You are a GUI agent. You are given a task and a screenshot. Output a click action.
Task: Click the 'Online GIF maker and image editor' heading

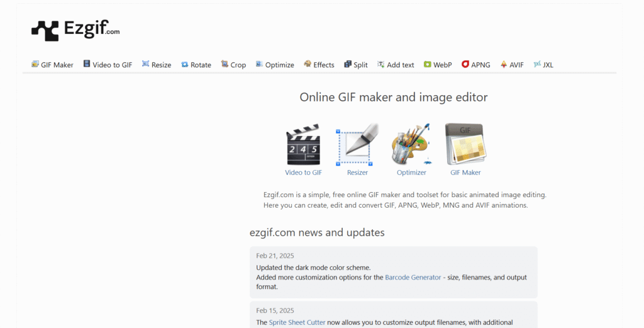tap(394, 98)
